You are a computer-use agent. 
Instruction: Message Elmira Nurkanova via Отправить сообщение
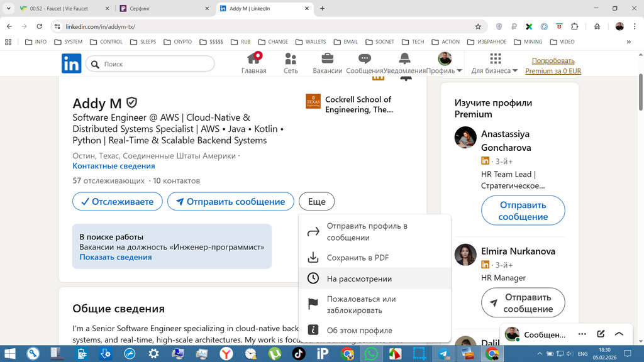(523, 303)
